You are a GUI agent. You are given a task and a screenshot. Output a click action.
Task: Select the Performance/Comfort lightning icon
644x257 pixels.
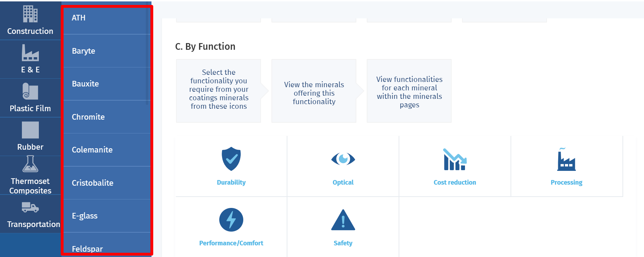click(231, 220)
